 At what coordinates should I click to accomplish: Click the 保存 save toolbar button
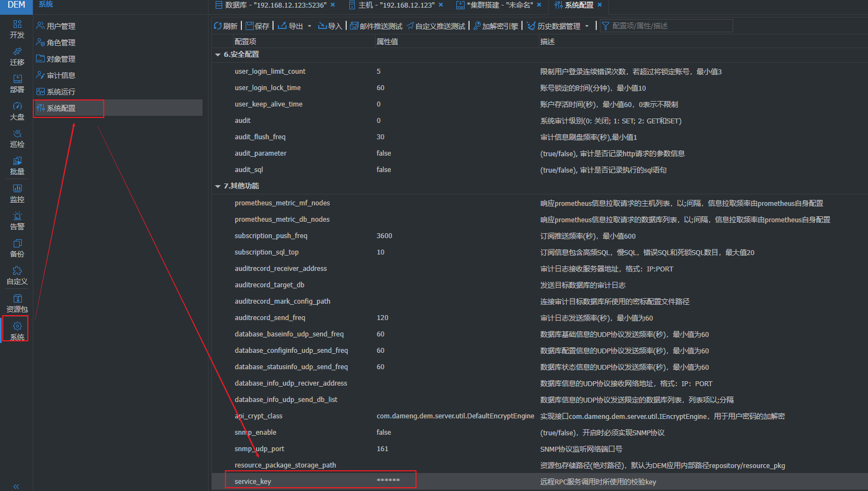pos(258,26)
